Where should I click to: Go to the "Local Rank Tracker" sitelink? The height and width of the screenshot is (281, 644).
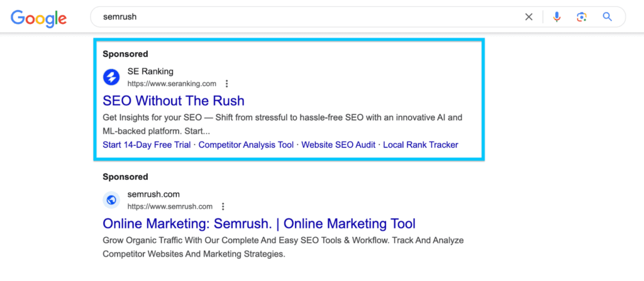(x=420, y=145)
